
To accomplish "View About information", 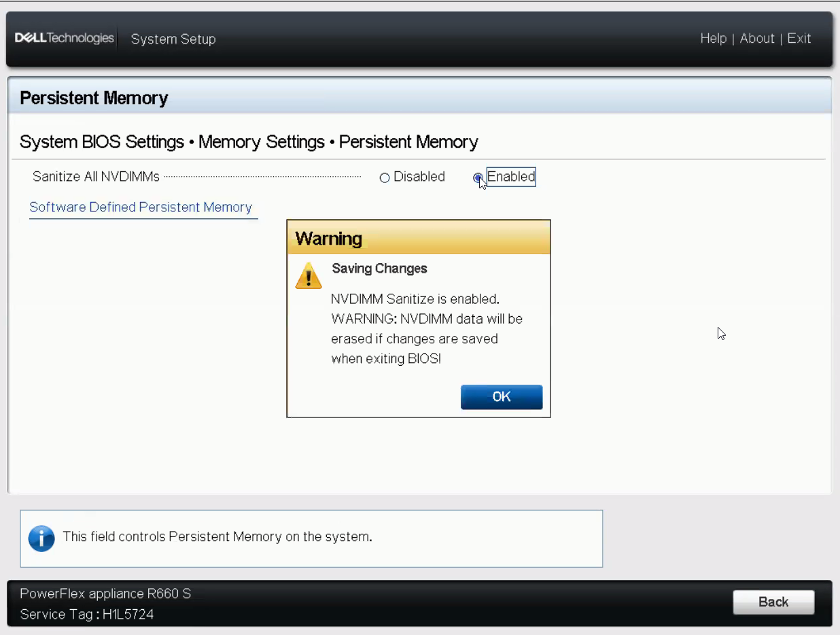I will click(x=757, y=39).
